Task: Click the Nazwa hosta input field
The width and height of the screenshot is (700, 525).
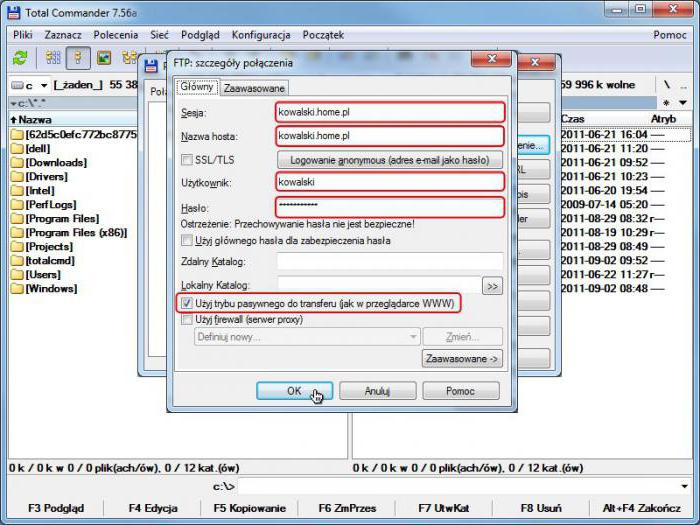Action: tap(390, 136)
